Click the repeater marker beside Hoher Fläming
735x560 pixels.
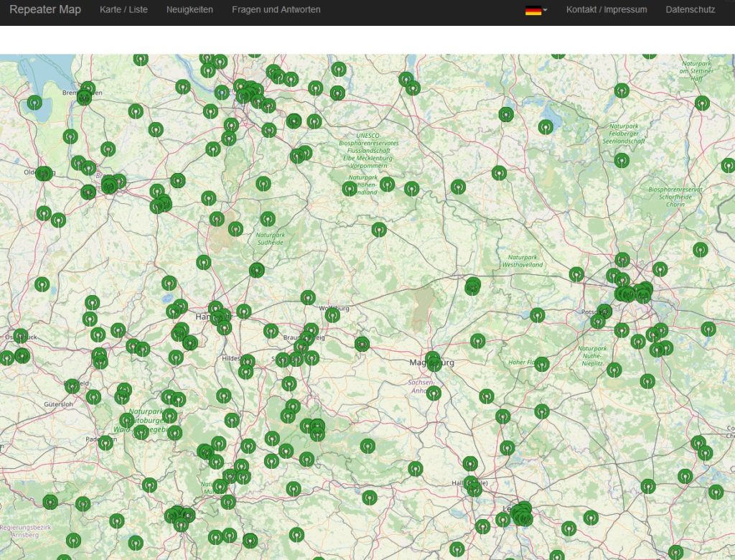[542, 364]
